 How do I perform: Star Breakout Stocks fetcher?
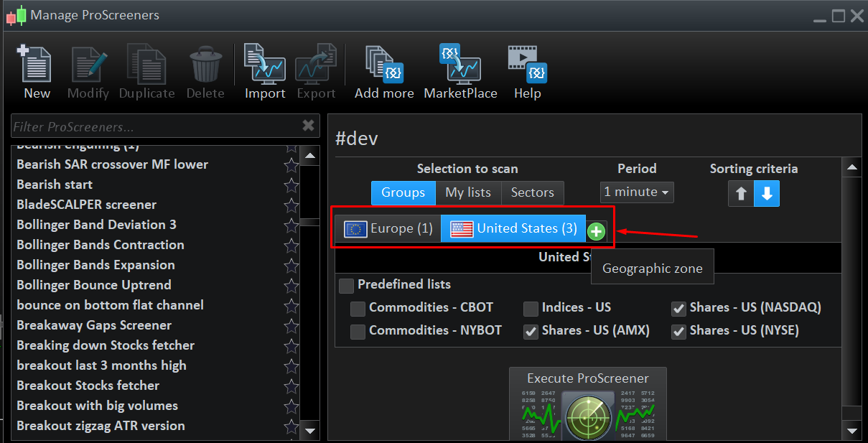point(291,386)
